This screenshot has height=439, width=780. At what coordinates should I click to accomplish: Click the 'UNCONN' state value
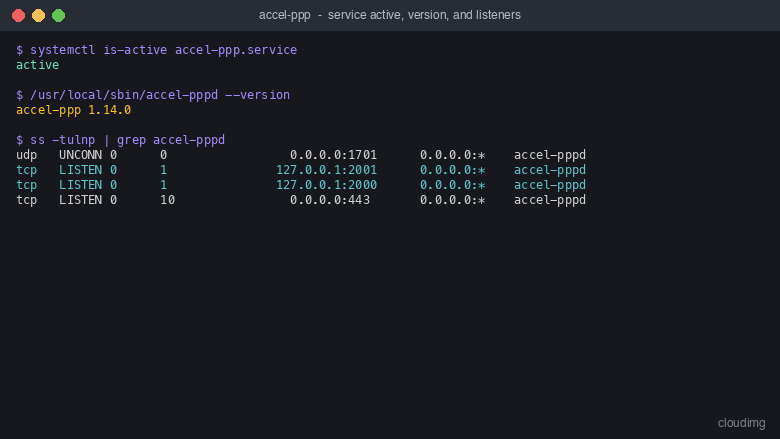click(81, 155)
